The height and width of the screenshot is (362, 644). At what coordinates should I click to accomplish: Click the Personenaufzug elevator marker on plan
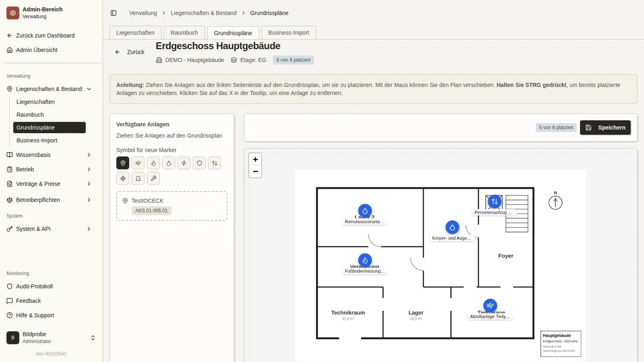(494, 202)
